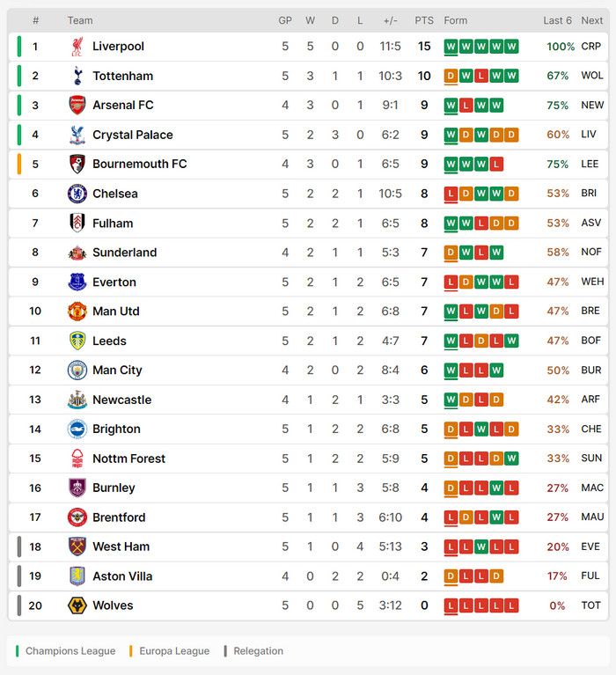The height and width of the screenshot is (675, 616).
Task: Click the Champions League legend entry
Action: (x=70, y=651)
